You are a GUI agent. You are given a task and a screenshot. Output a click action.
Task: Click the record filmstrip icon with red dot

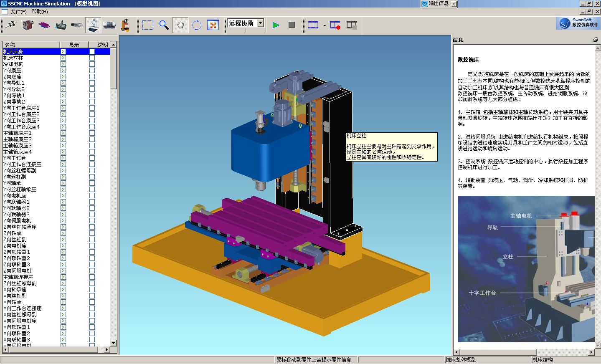click(x=335, y=25)
